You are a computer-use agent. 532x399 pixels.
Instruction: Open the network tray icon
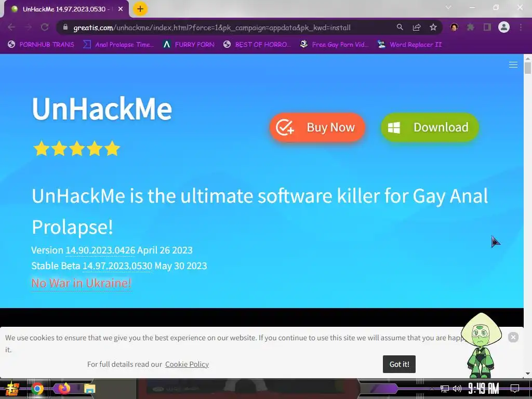pyautogui.click(x=444, y=389)
